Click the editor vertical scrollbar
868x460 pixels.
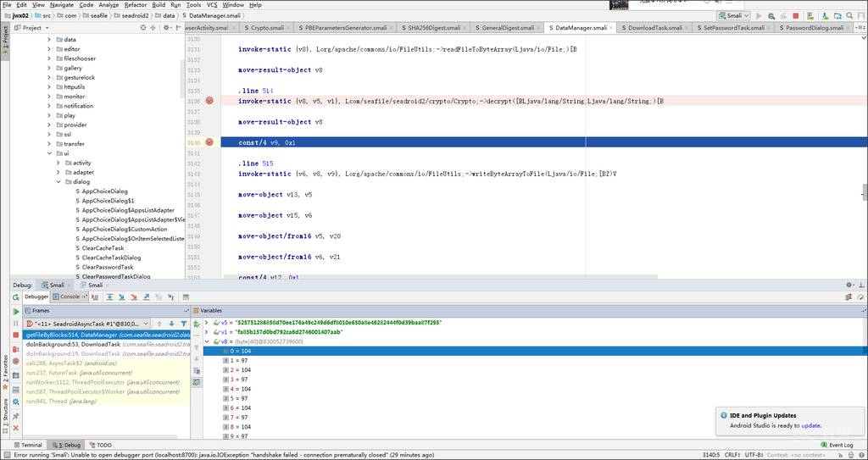tap(865, 191)
